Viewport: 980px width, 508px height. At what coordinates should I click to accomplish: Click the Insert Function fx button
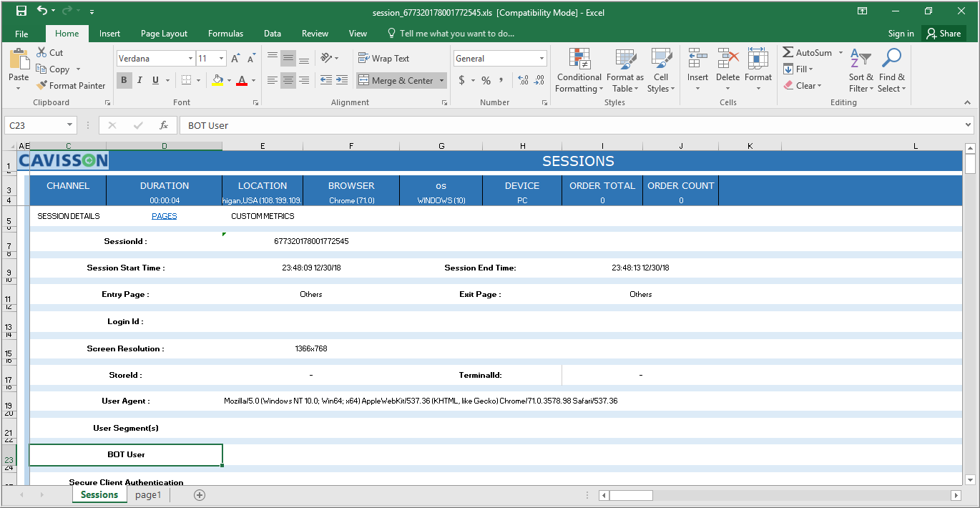click(164, 125)
